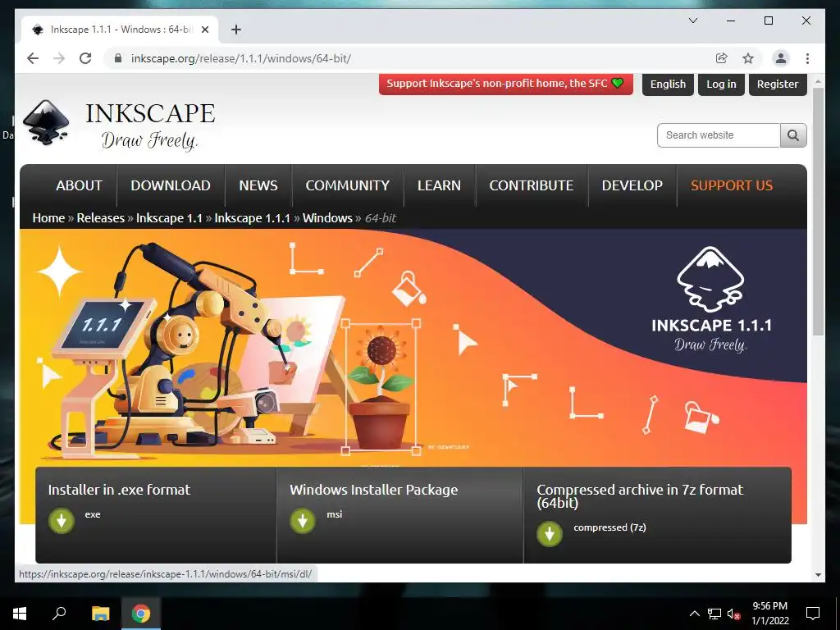This screenshot has height=630, width=840.
Task: Click the Log in button
Action: (x=721, y=84)
